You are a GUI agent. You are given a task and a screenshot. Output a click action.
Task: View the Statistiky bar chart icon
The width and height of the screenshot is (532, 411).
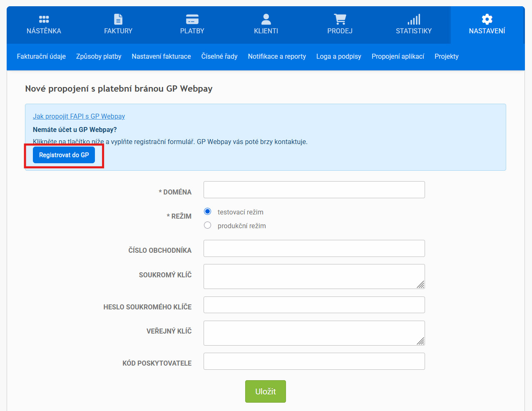coord(414,19)
